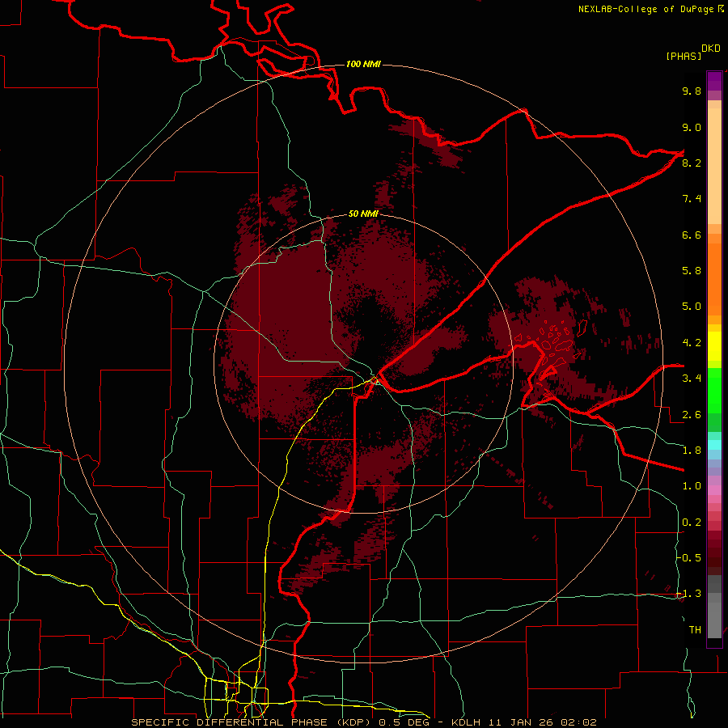Click the 8.2 color scale value
This screenshot has width=728, height=728.
coord(692,163)
